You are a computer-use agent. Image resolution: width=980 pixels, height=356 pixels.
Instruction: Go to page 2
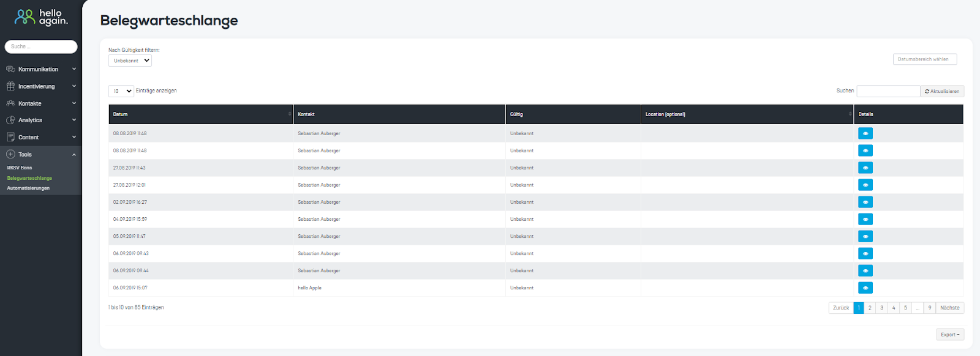click(x=870, y=308)
